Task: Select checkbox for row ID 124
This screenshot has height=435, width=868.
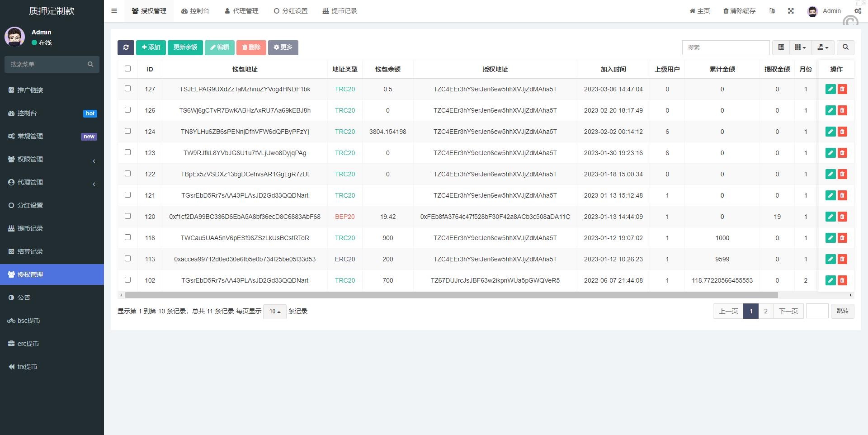Action: (127, 131)
